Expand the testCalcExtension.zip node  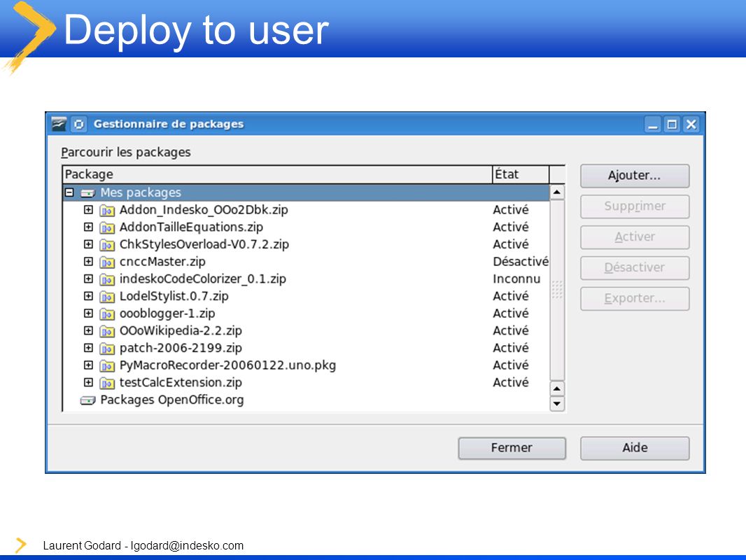[x=88, y=382]
